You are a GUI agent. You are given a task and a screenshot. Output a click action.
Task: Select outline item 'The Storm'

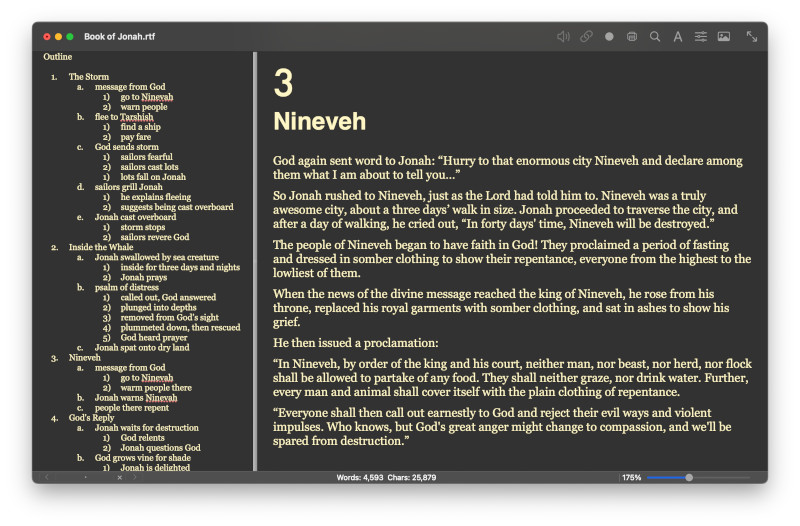tap(89, 77)
